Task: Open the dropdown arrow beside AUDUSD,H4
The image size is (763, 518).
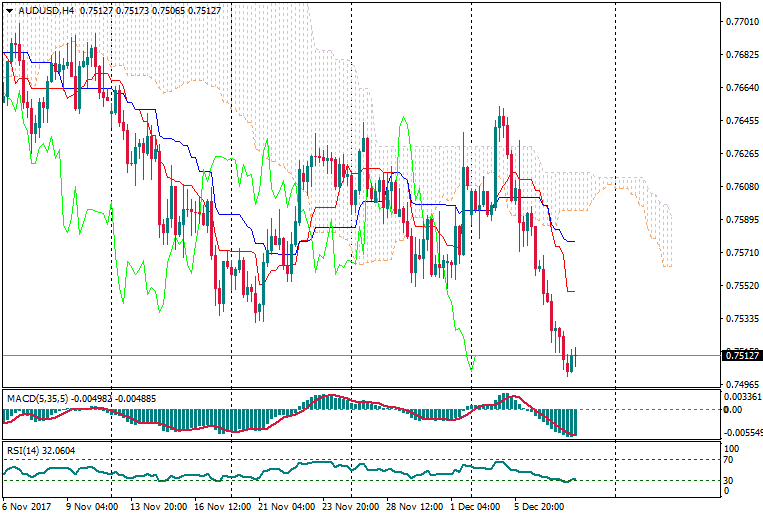Action: click(10, 10)
